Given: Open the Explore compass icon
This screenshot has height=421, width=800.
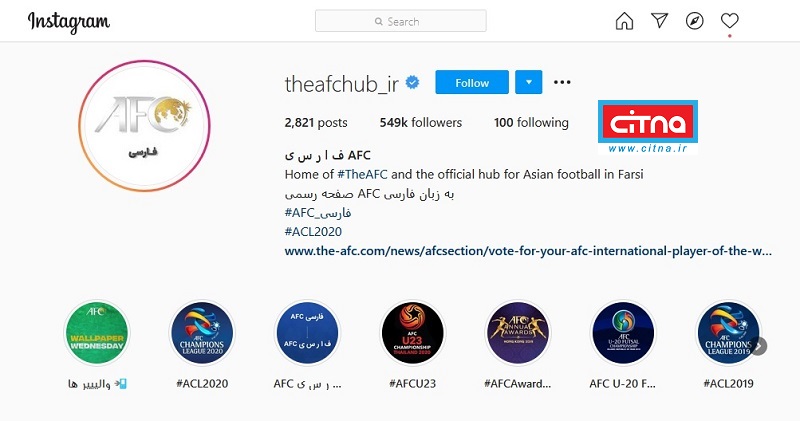Looking at the screenshot, I should 694,21.
